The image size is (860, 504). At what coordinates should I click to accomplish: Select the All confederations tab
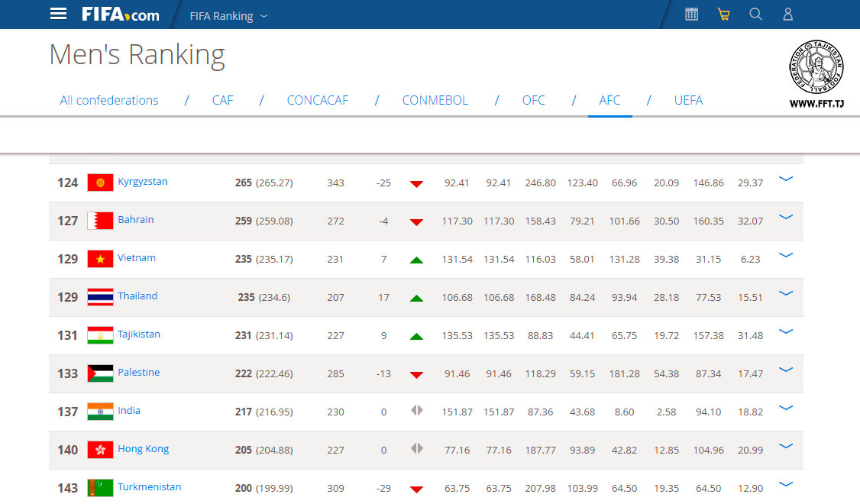tap(109, 100)
